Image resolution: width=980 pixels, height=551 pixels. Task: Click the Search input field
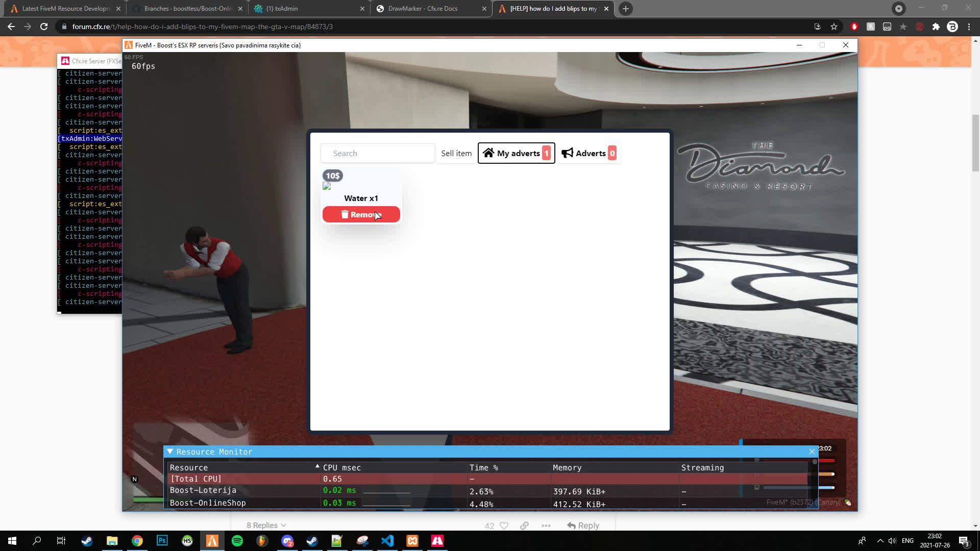point(378,153)
